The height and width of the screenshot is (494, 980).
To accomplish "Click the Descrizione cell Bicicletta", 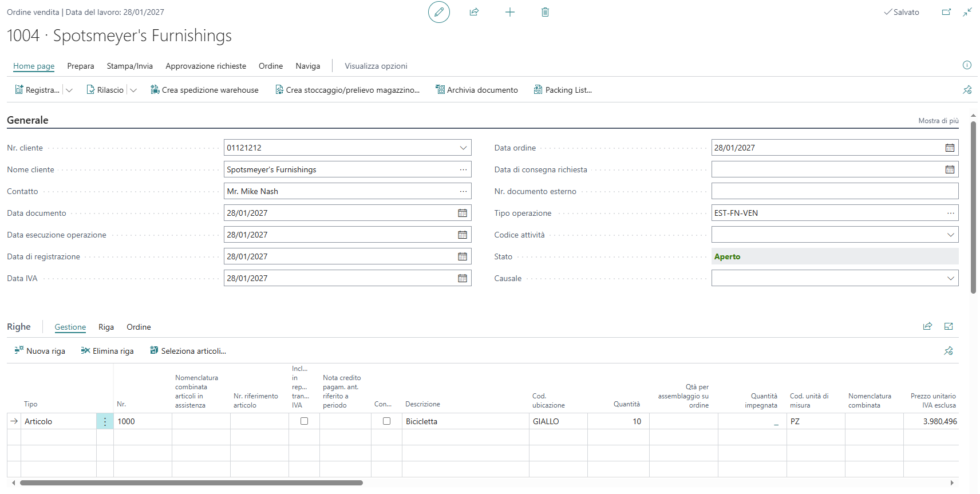I will tap(465, 421).
